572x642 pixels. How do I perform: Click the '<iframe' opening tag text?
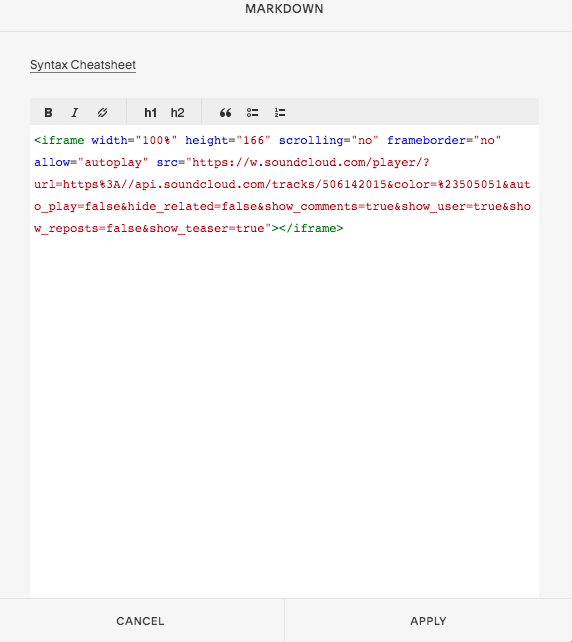tap(59, 140)
